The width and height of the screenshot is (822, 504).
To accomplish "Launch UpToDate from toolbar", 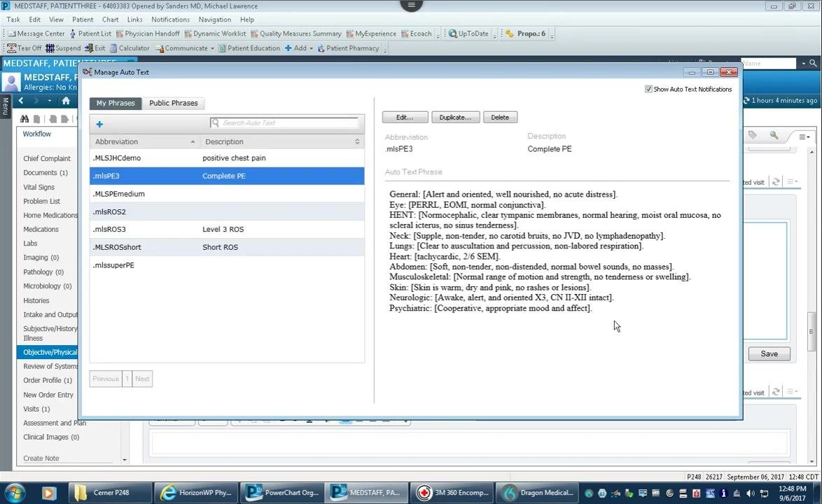I will 468,34.
